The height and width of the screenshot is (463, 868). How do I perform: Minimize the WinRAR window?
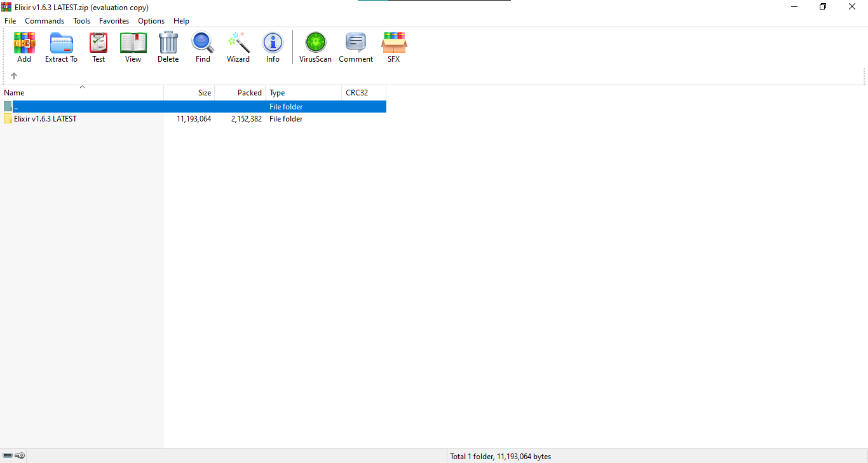point(794,7)
